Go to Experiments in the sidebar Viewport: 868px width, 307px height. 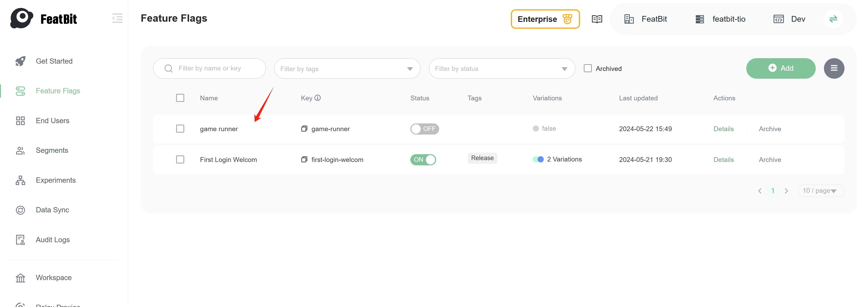click(55, 180)
